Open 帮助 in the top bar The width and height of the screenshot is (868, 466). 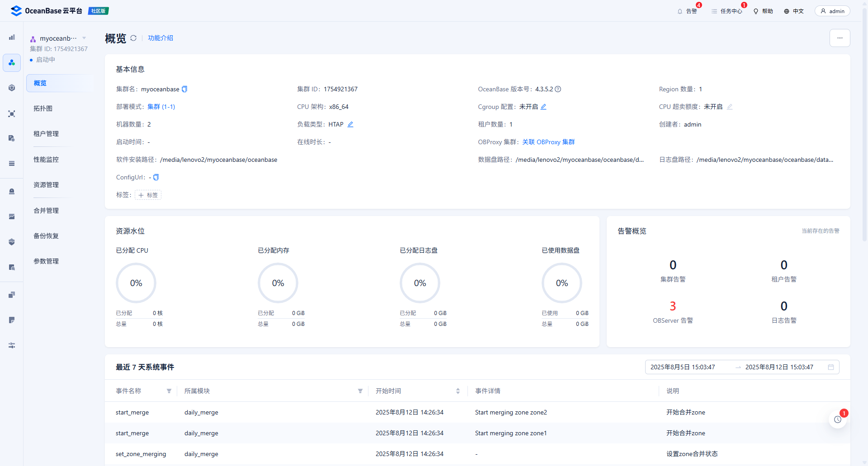[763, 11]
